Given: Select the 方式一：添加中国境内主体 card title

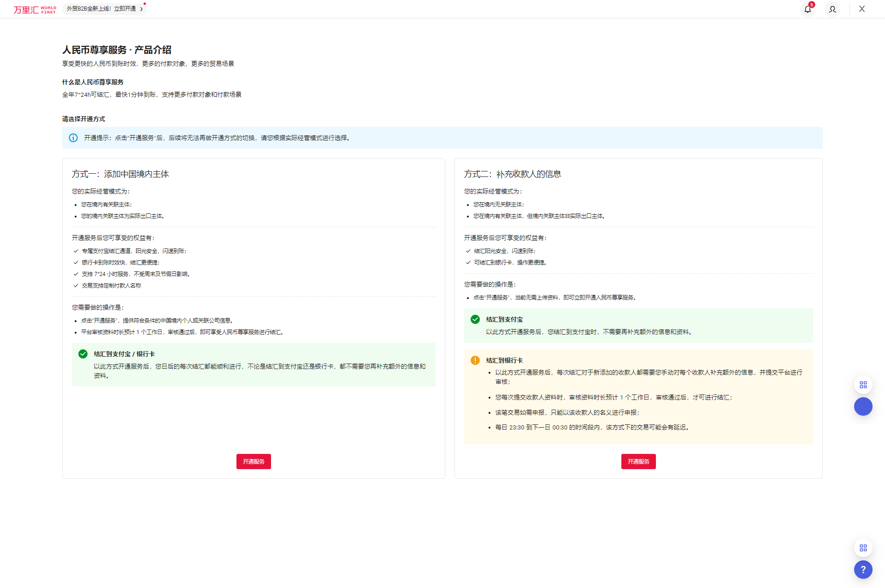Looking at the screenshot, I should pos(120,174).
